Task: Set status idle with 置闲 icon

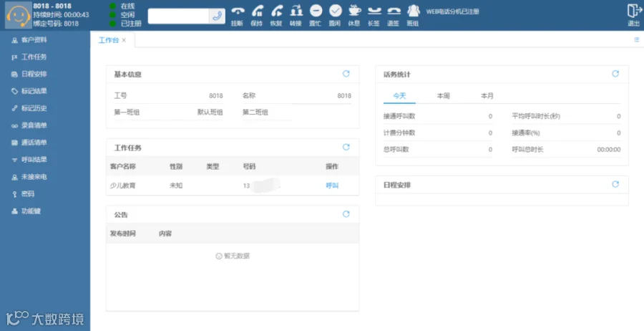Action: 335,11
